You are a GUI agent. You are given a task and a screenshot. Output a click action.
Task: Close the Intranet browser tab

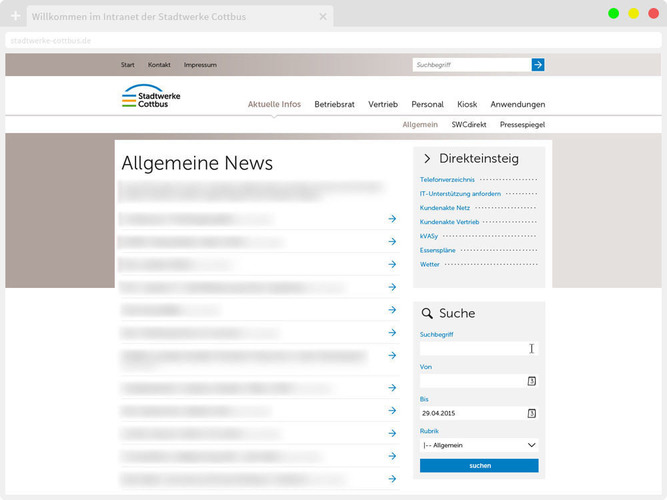322,17
